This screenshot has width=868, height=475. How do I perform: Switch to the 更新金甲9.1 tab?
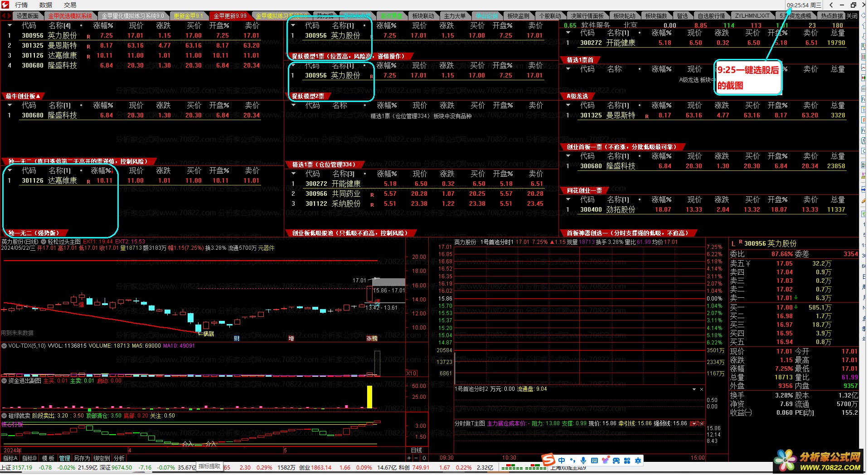click(189, 16)
